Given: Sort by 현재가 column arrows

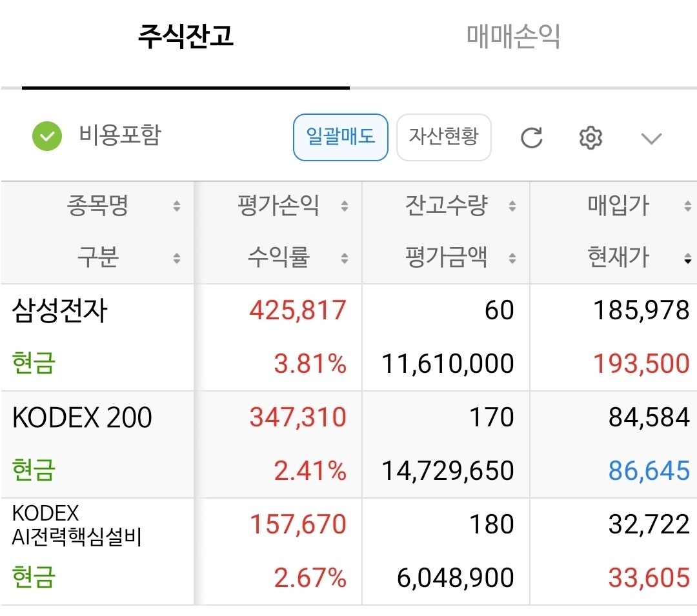Looking at the screenshot, I should coord(688,259).
